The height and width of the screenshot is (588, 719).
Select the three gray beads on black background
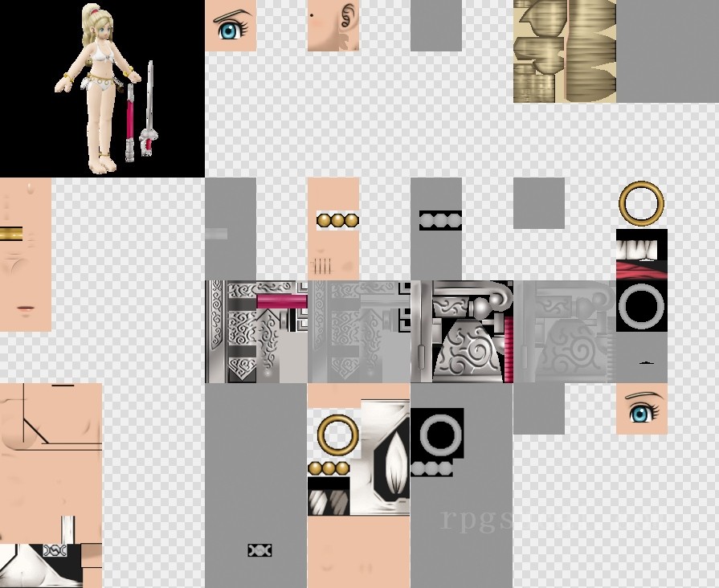pyautogui.click(x=440, y=220)
